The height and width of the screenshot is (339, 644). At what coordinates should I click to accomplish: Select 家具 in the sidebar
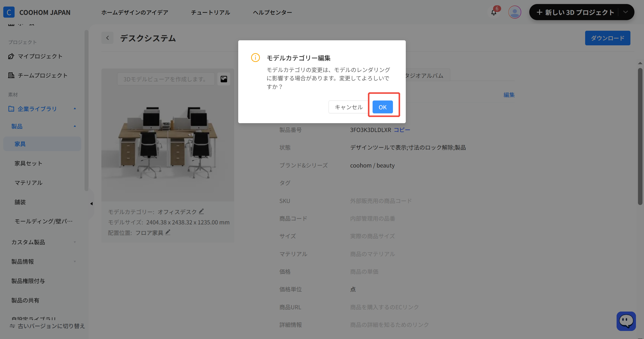(42, 144)
